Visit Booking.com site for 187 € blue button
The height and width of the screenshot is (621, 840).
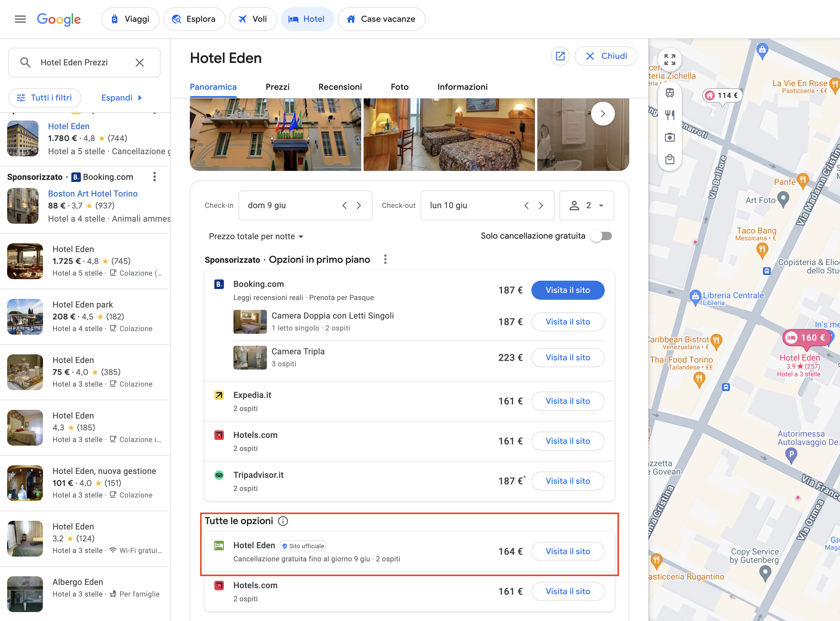568,290
